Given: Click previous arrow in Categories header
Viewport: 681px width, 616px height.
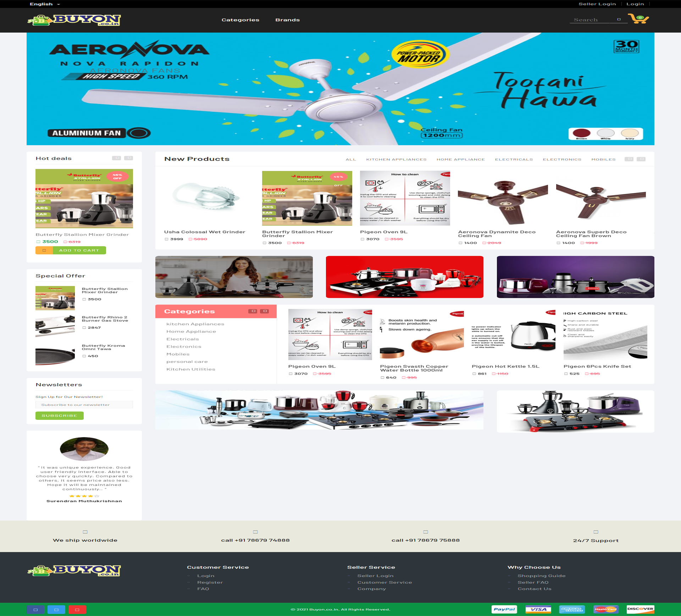Looking at the screenshot, I should [x=253, y=311].
